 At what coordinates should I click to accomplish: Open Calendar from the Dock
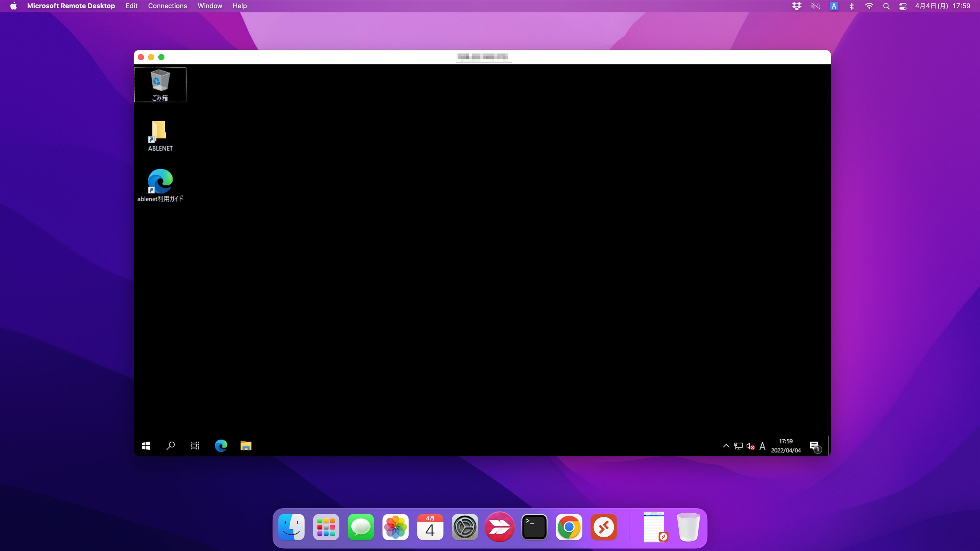[430, 527]
